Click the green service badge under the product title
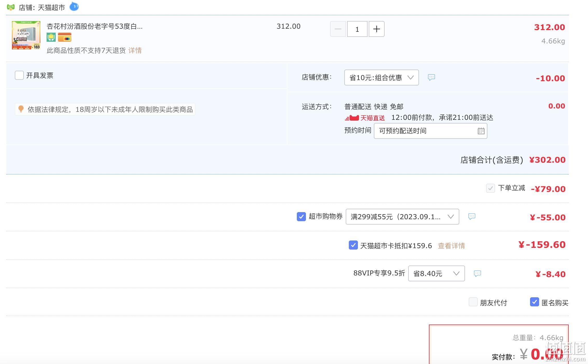Image resolution: width=588 pixels, height=364 pixels. coord(51,37)
